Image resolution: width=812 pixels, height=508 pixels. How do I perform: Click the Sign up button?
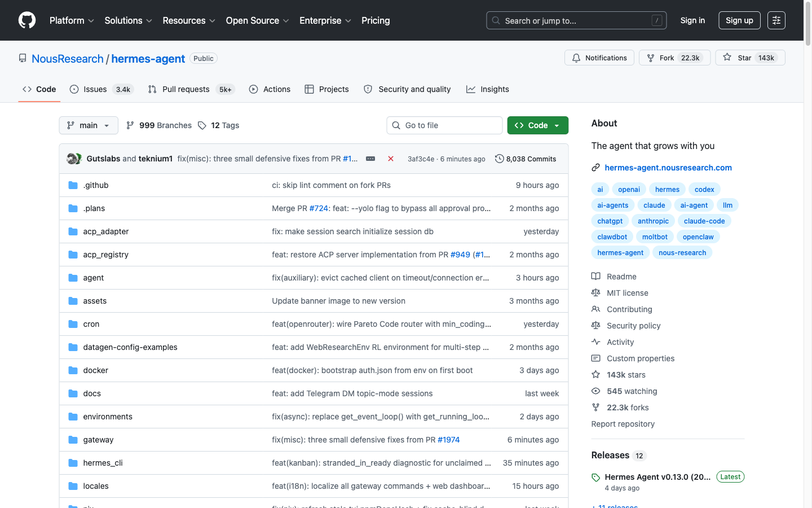(x=739, y=20)
